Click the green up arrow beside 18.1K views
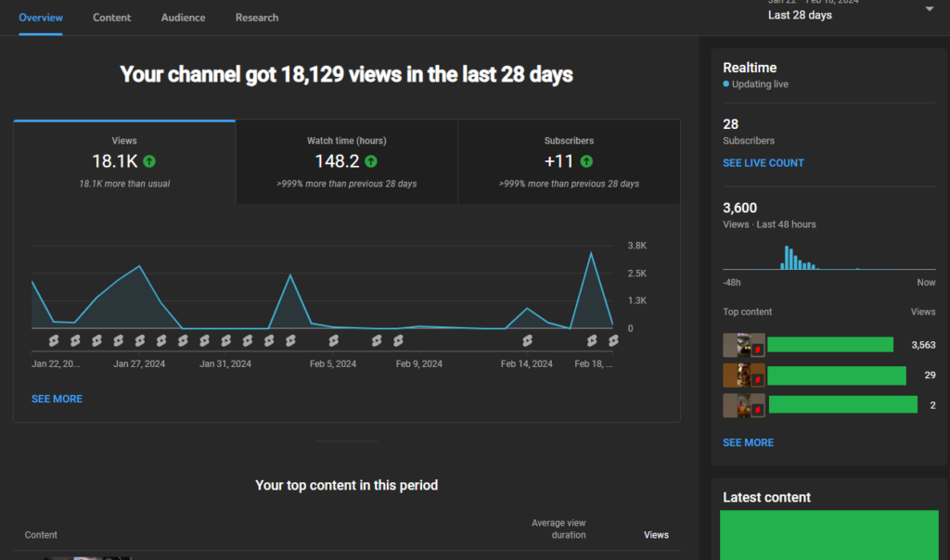950x560 pixels. 149,161
